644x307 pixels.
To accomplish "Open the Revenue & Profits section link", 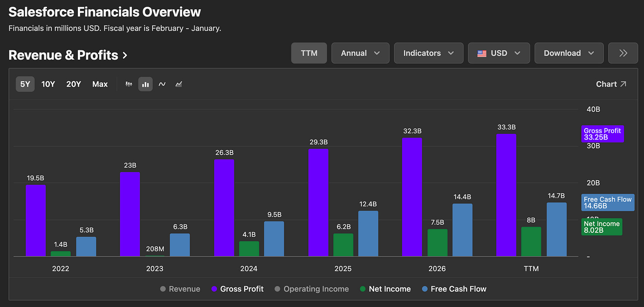I will pos(68,55).
